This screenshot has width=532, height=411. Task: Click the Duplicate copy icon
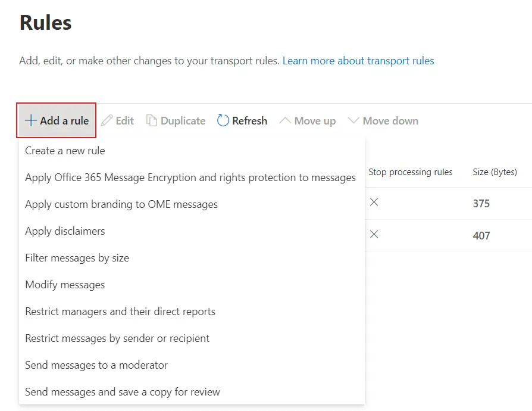[151, 120]
